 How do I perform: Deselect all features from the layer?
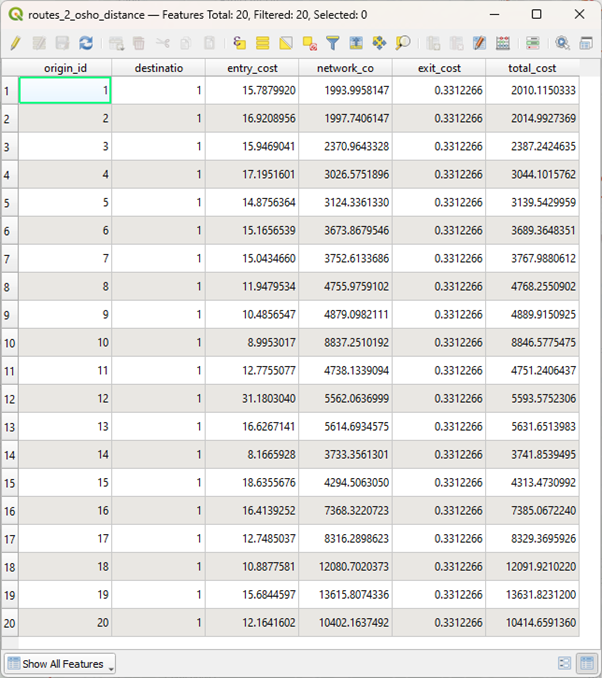(x=309, y=43)
